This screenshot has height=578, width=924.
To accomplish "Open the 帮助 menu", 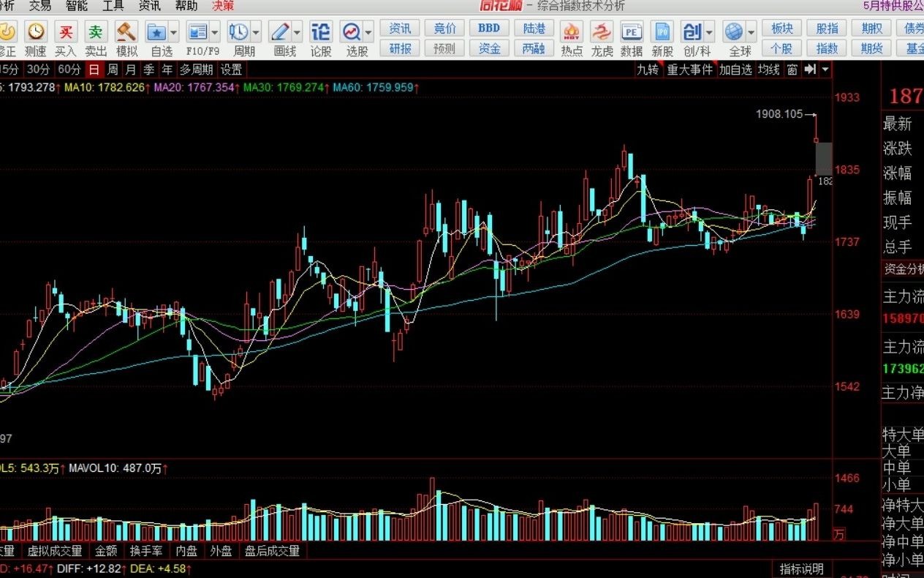I will click(x=186, y=6).
